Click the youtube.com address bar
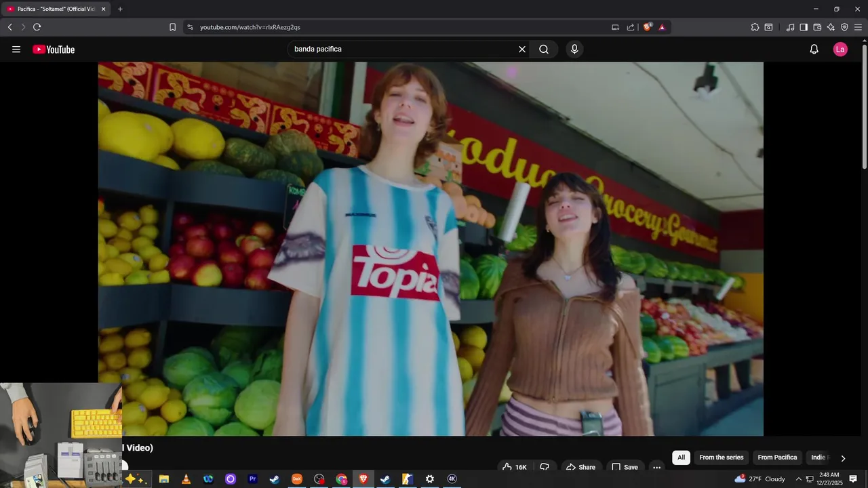This screenshot has width=868, height=488. [x=400, y=27]
